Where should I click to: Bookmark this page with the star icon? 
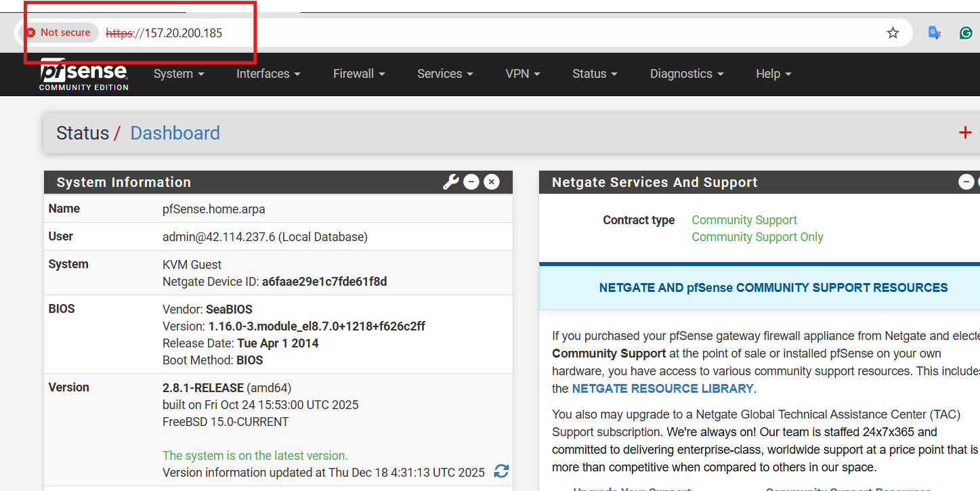coord(893,33)
